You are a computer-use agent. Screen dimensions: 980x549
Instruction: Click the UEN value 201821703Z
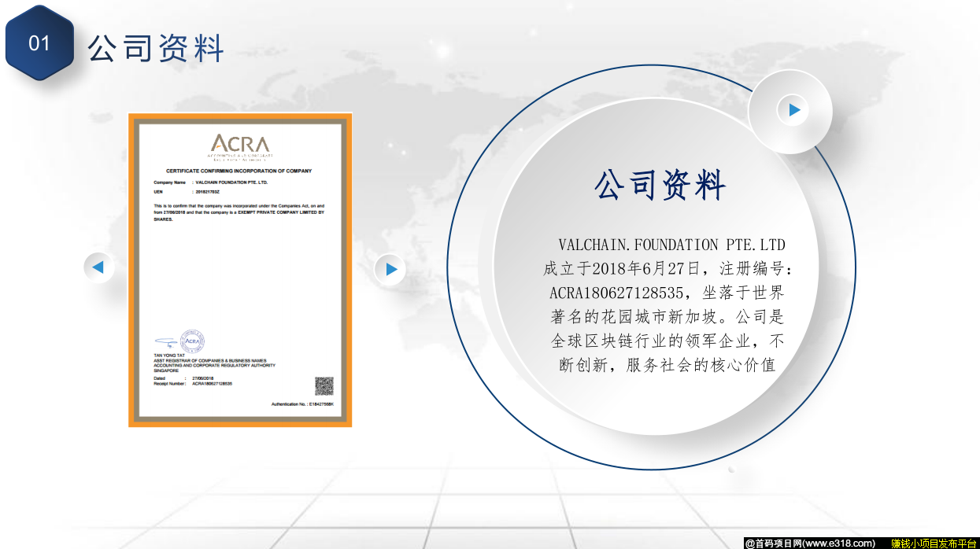point(208,191)
